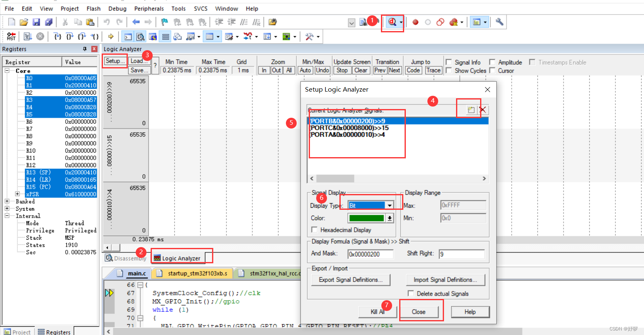The height and width of the screenshot is (335, 644).
Task: Enable the Signal Info checkbox
Action: pos(449,62)
